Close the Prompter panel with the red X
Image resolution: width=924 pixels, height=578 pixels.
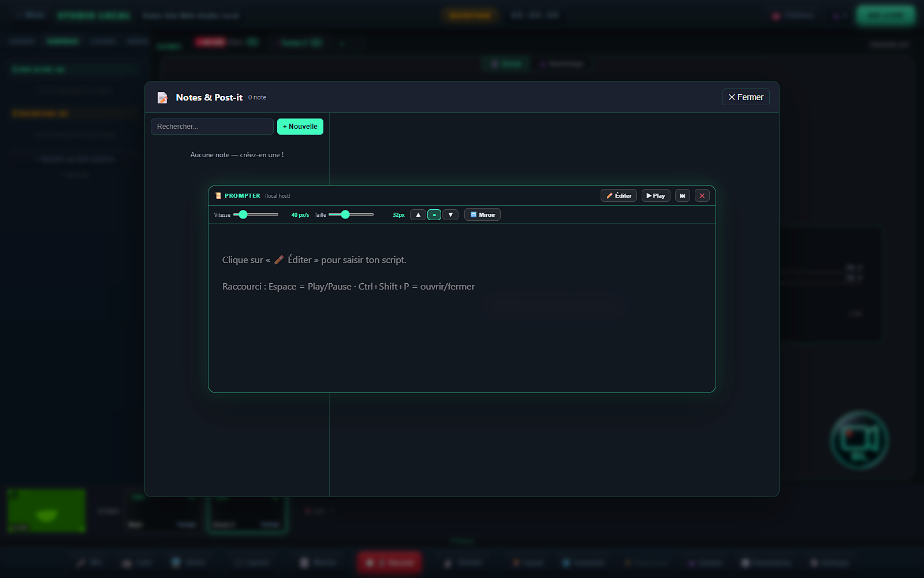pyautogui.click(x=702, y=196)
